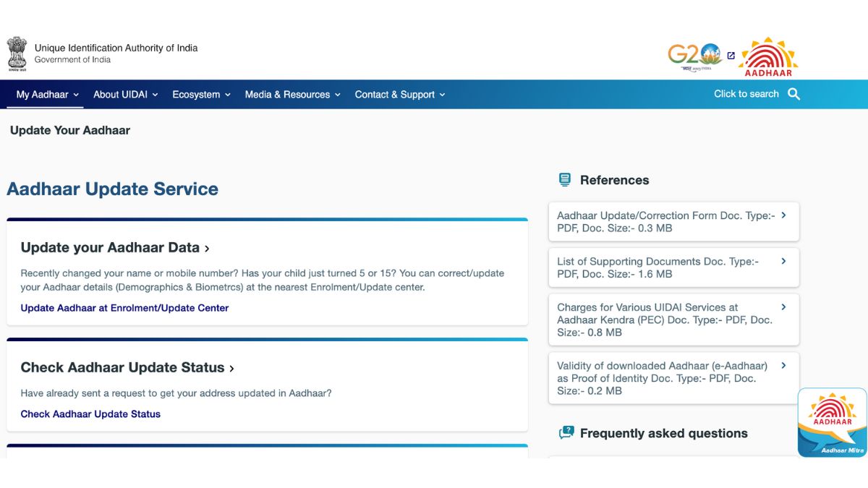
Task: Expand the About UIDAI dropdown menu
Action: pos(125,95)
